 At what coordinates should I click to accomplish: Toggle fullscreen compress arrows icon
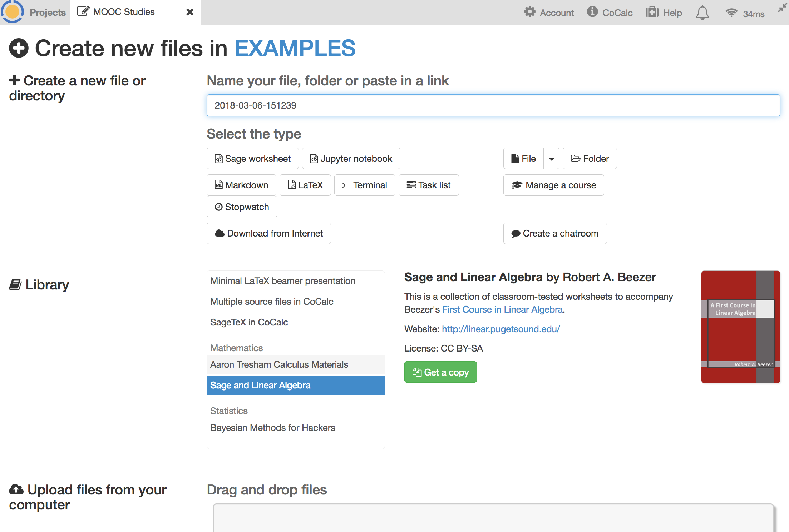[x=782, y=8]
